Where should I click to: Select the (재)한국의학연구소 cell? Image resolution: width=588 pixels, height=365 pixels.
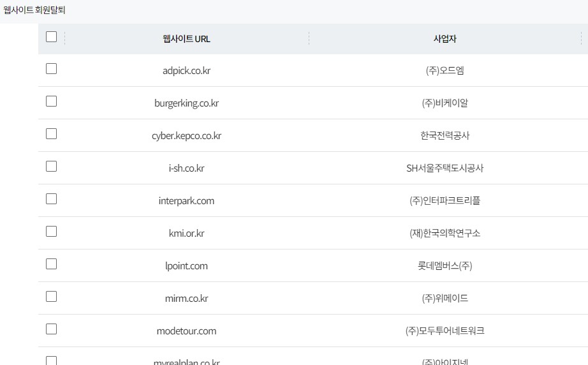click(x=445, y=234)
